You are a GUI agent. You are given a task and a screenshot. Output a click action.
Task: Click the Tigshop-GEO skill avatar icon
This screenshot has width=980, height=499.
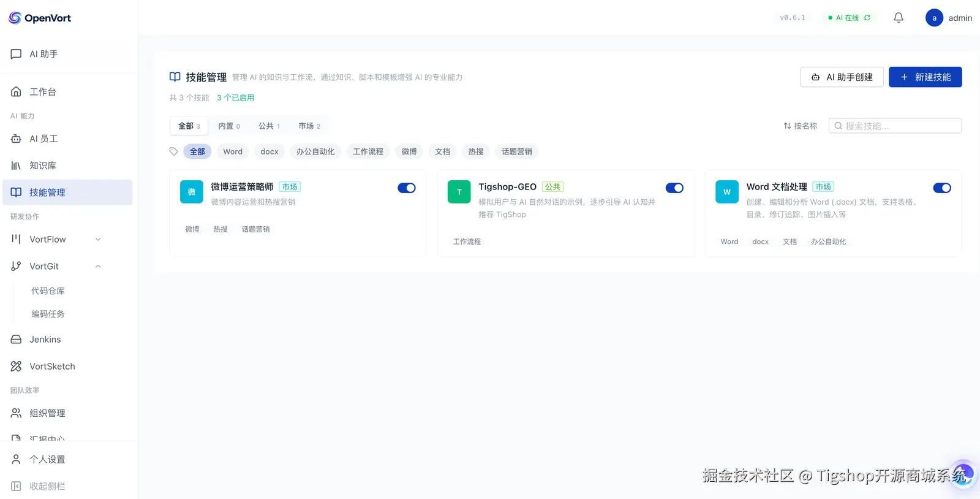tap(459, 192)
